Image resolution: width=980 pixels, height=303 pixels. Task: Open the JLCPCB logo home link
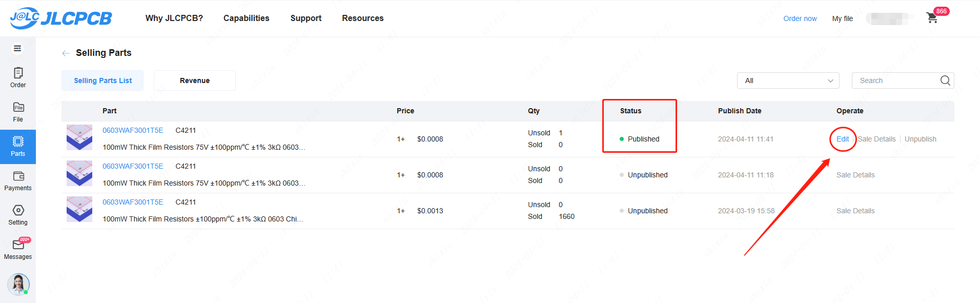61,18
